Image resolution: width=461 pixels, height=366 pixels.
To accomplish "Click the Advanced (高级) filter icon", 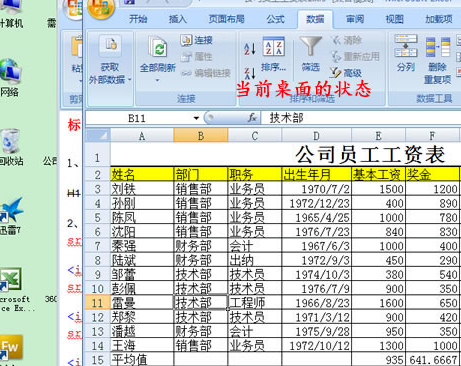I will tap(336, 73).
